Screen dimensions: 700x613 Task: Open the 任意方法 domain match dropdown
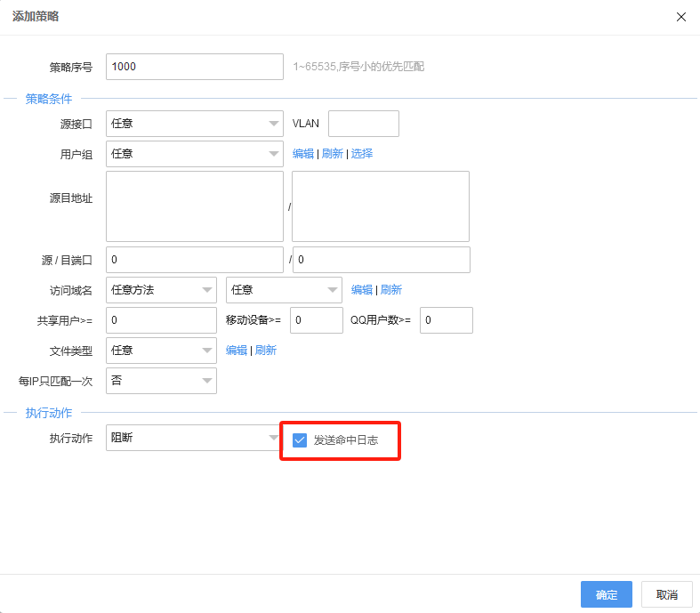click(161, 289)
